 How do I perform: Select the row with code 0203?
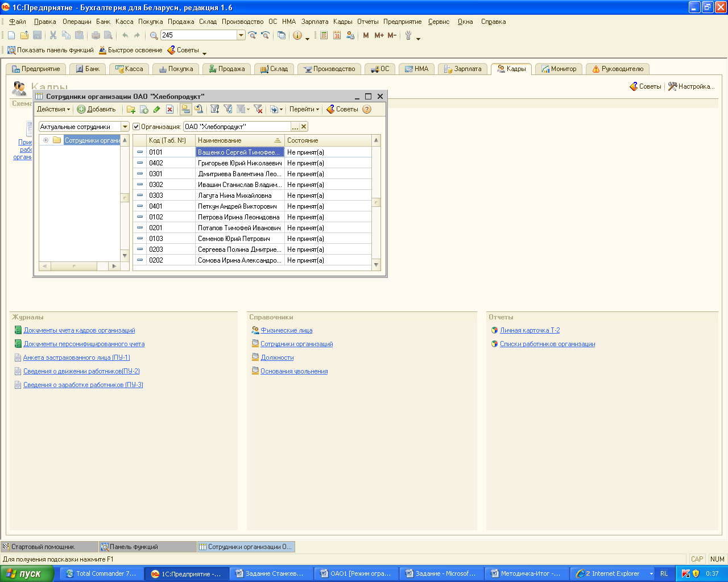(253, 250)
